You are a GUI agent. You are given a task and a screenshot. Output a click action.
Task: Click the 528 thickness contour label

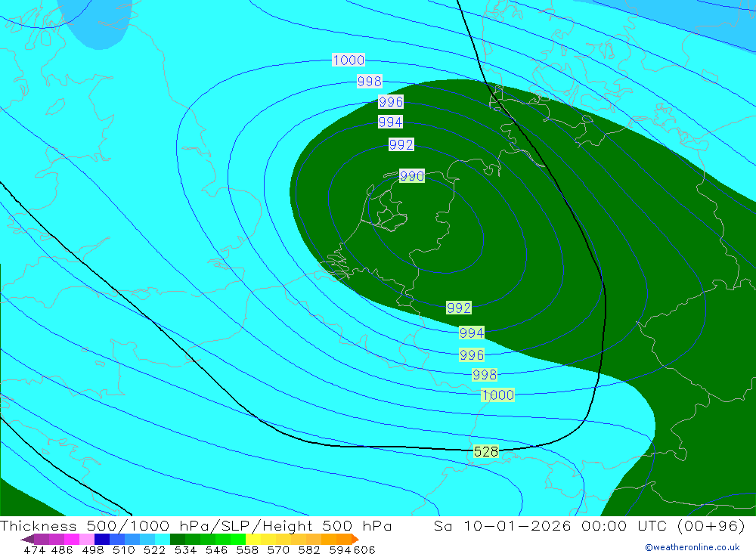(x=486, y=451)
